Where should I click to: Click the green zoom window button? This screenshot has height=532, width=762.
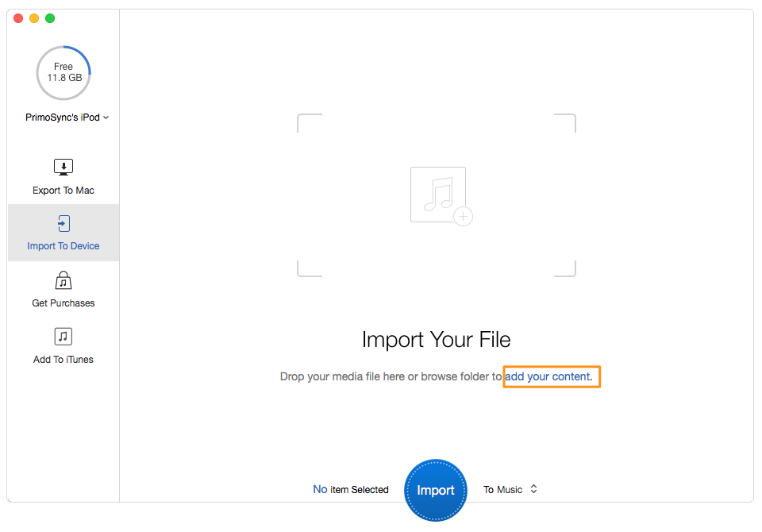[x=50, y=18]
